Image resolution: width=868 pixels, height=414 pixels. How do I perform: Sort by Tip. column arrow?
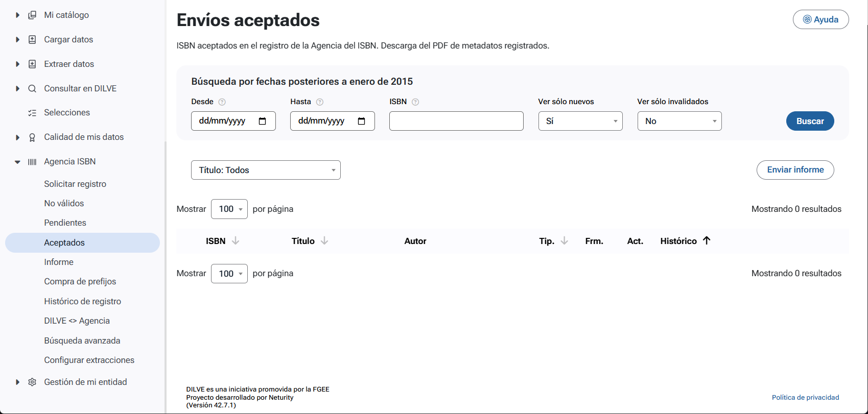[565, 241]
